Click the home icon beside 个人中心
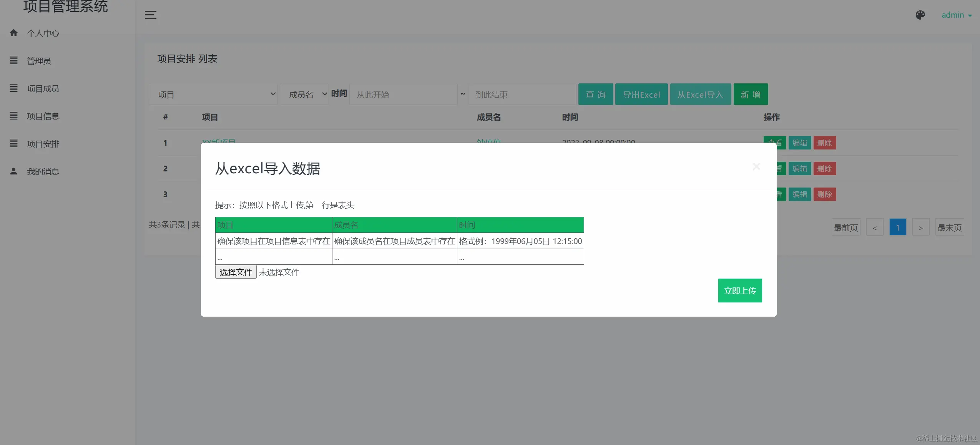Screen dimensions: 980x445 [14, 33]
